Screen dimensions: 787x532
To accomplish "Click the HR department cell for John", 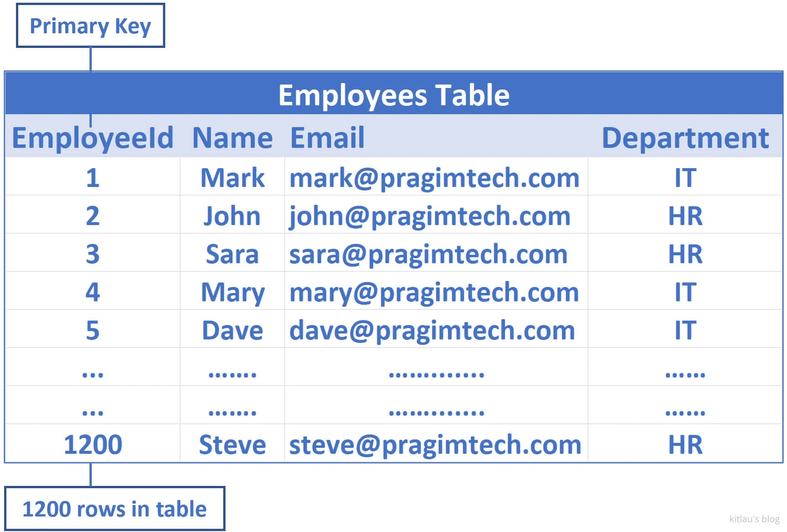I will click(685, 216).
